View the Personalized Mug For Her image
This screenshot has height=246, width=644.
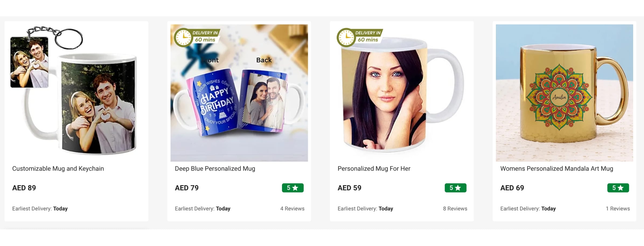pos(402,93)
